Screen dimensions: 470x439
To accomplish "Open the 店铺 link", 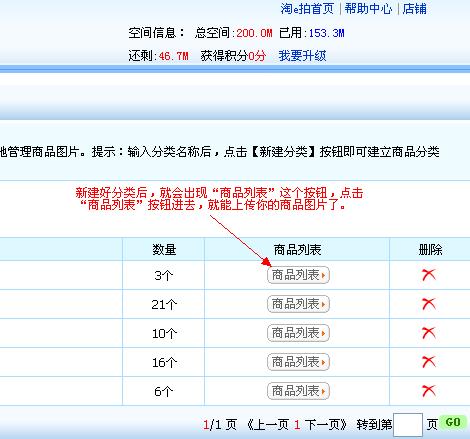I will (x=414, y=9).
